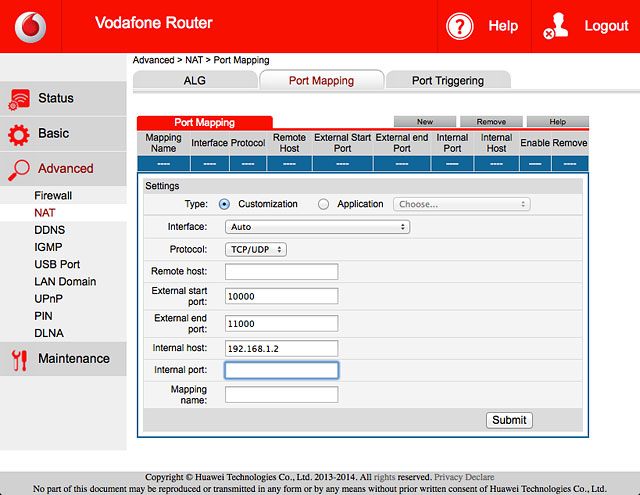Screen dimensions: 640x495
Task: Open the Interface Auto dropdown
Action: tap(317, 227)
